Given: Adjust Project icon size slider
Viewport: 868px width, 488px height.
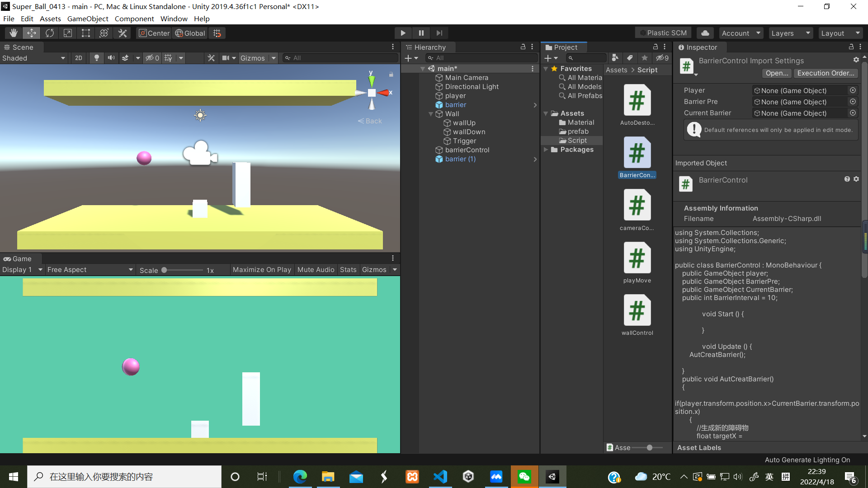Looking at the screenshot, I should tap(648, 448).
